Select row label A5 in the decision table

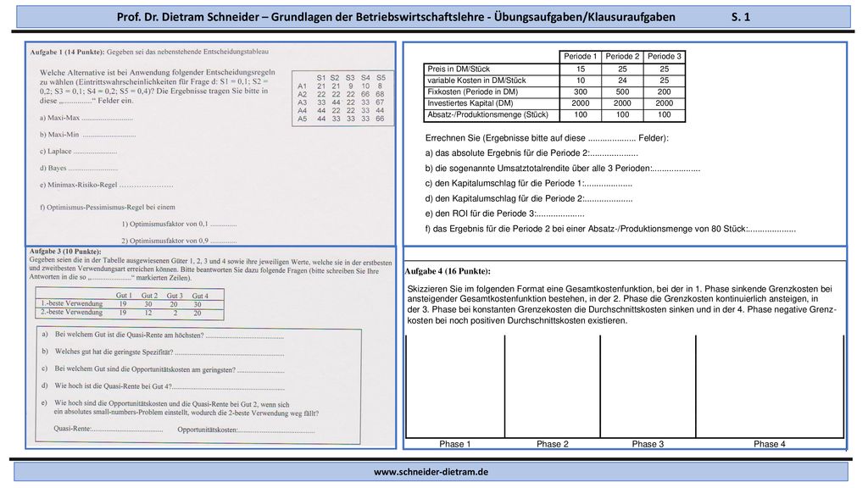(303, 119)
